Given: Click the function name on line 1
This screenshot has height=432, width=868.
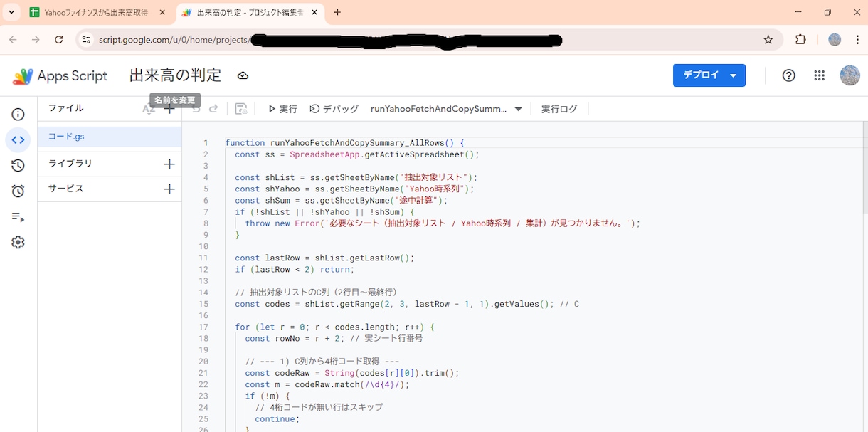Looking at the screenshot, I should tap(357, 143).
